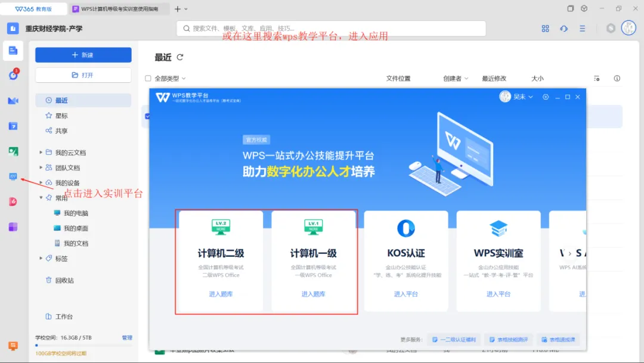
Task: Open the video meeting icon in sidebar
Action: click(x=13, y=101)
